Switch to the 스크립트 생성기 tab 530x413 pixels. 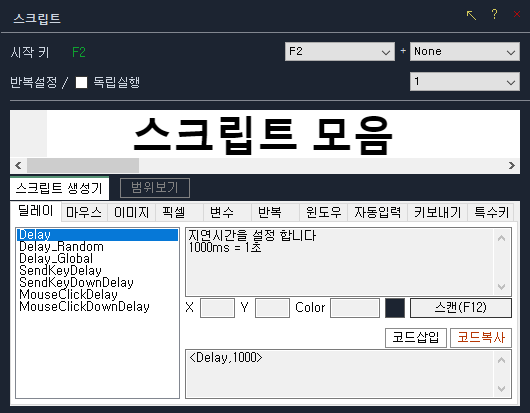pos(59,188)
